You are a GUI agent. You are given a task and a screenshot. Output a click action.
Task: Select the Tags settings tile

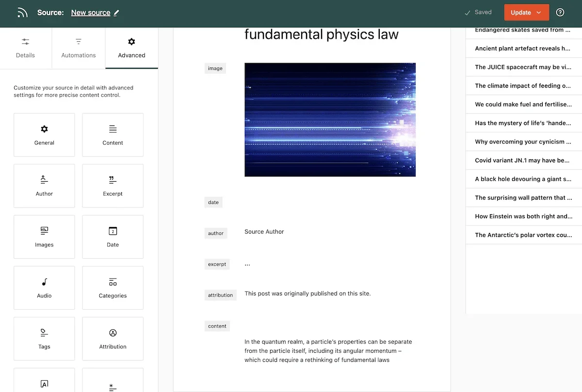click(44, 338)
